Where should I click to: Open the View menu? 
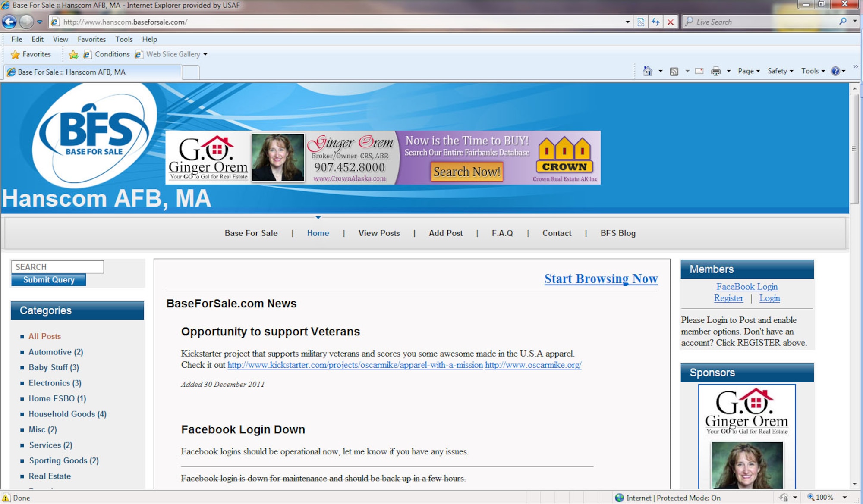tap(60, 39)
